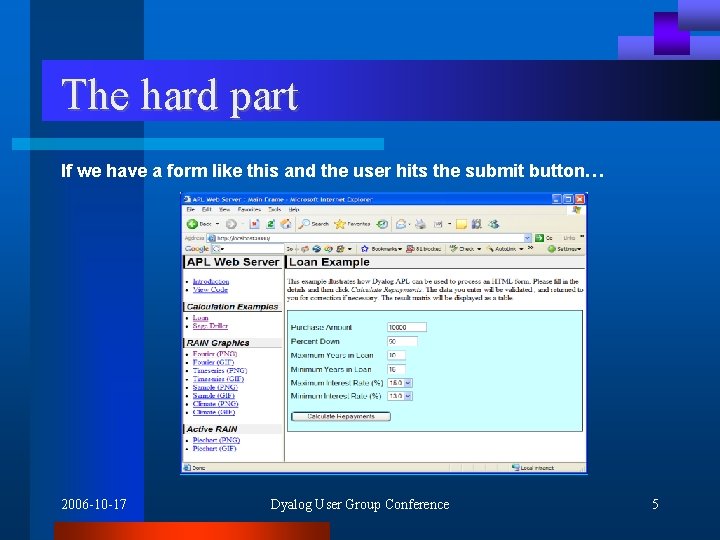Click the Calculate Repayments button
The height and width of the screenshot is (540, 720).
pyautogui.click(x=341, y=416)
